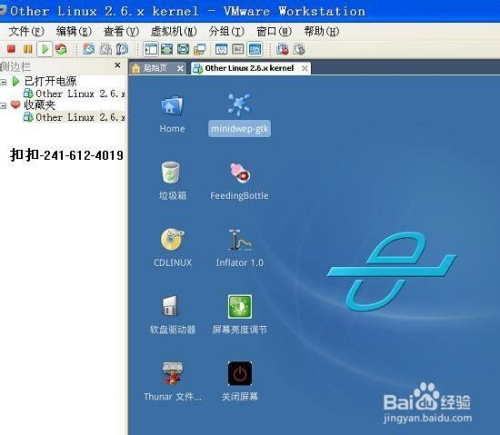Image resolution: width=500 pixels, height=435 pixels.
Task: Click the record with red dot icon
Action: pos(283,49)
